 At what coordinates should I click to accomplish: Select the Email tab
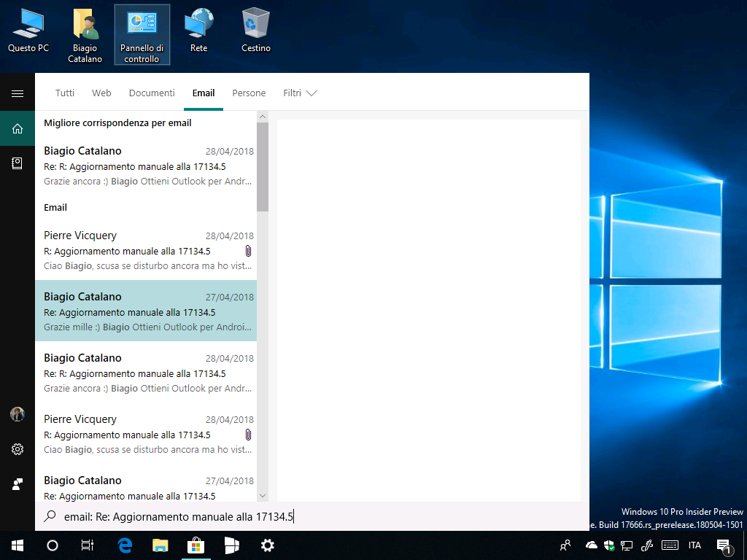(x=204, y=93)
